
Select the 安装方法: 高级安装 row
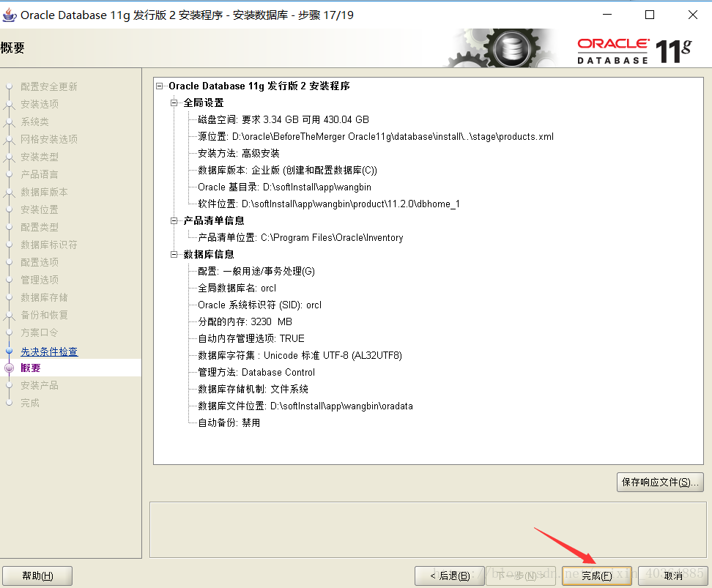[238, 153]
